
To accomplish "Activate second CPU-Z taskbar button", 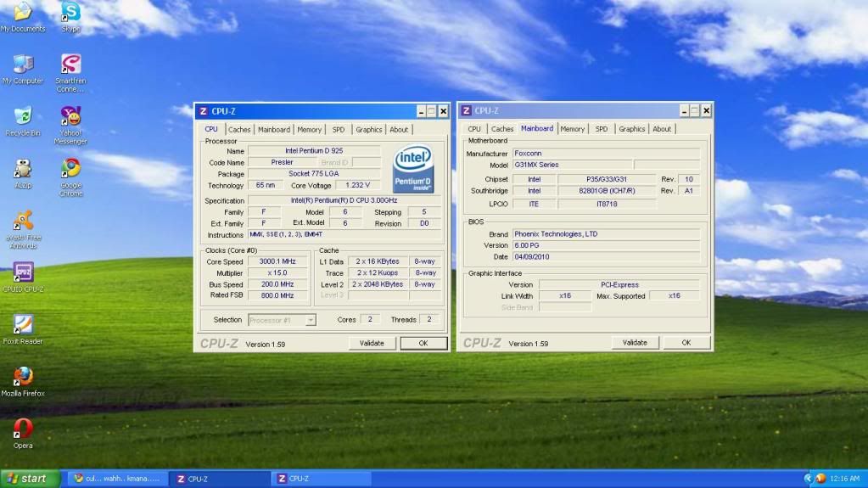I will click(x=321, y=479).
